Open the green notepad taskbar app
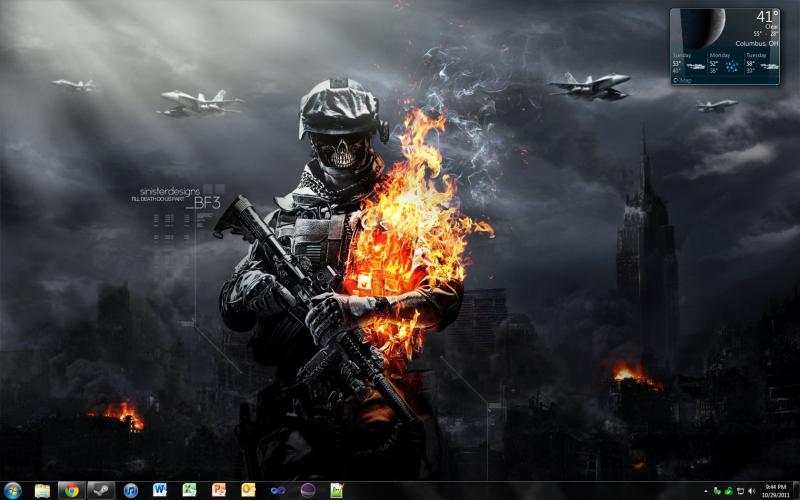The image size is (800, 500). [x=336, y=491]
